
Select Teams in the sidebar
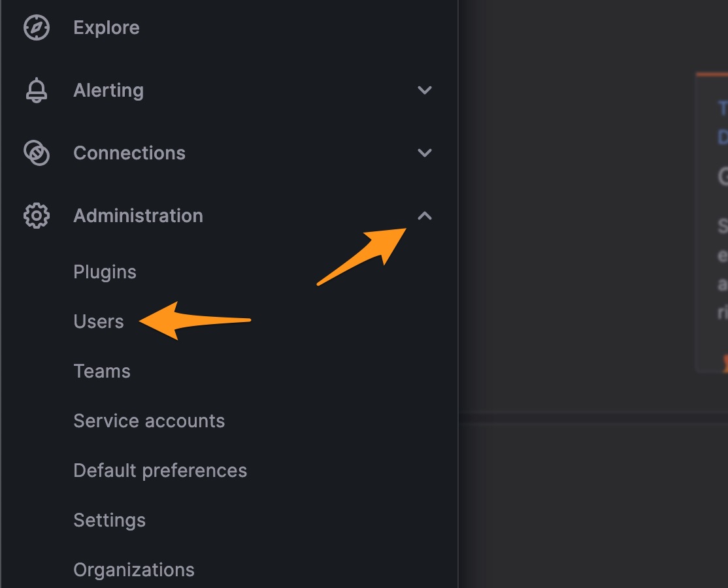click(102, 371)
